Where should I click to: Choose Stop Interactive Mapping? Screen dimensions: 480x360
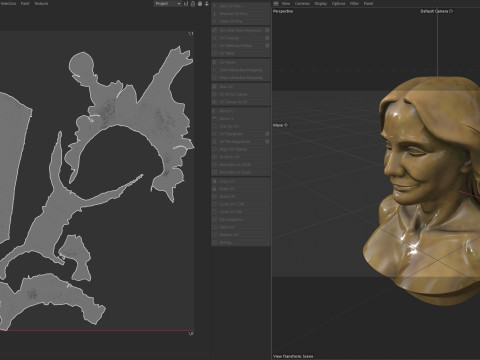[x=241, y=77]
